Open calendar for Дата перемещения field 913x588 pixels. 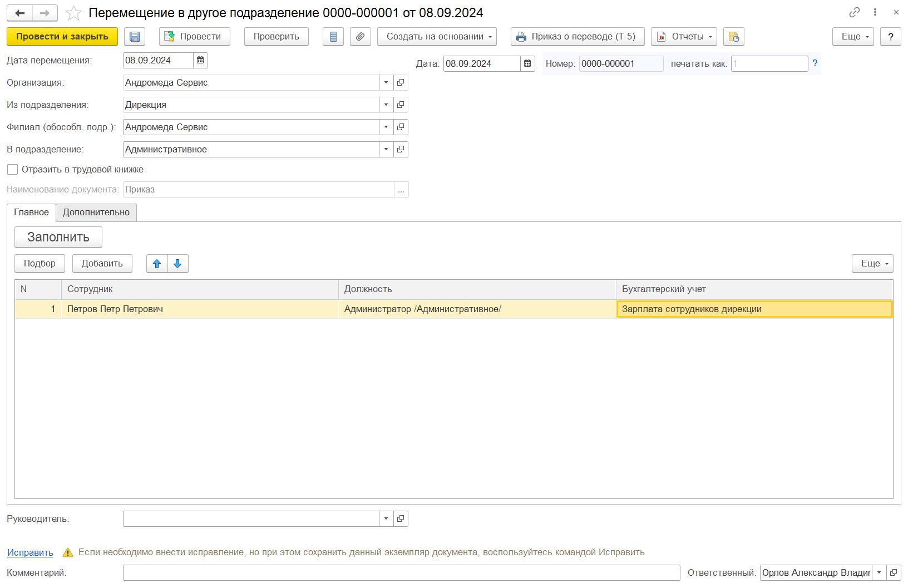click(x=200, y=60)
